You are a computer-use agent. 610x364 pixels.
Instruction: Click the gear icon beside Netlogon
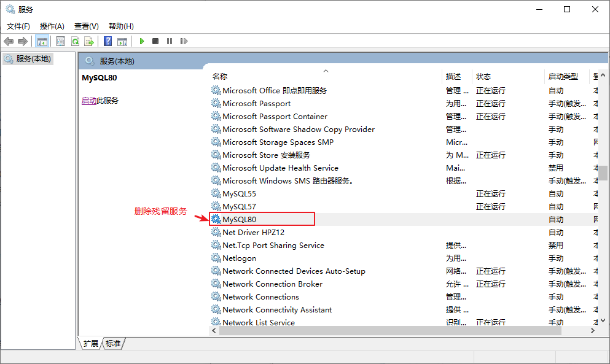coord(216,258)
